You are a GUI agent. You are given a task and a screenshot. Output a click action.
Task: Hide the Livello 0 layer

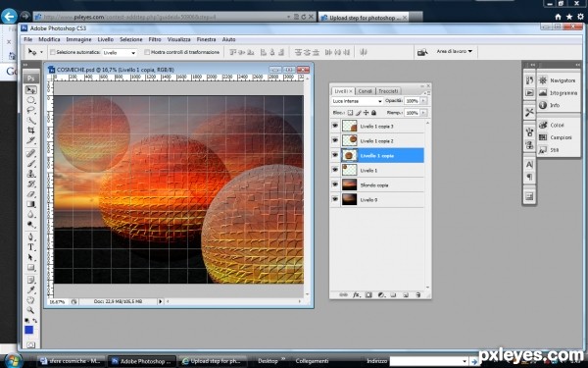click(x=335, y=199)
